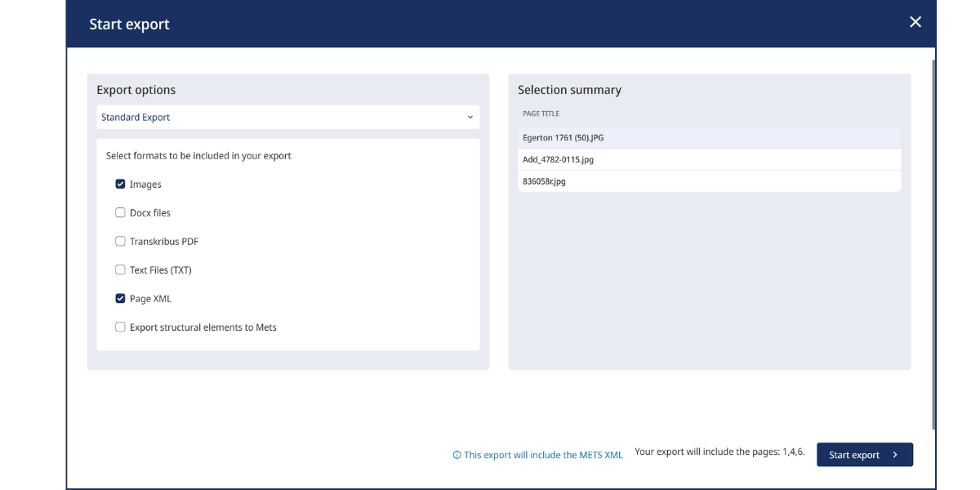Click the 836058r.jpg page entry
The width and height of the screenshot is (980, 490).
[709, 181]
